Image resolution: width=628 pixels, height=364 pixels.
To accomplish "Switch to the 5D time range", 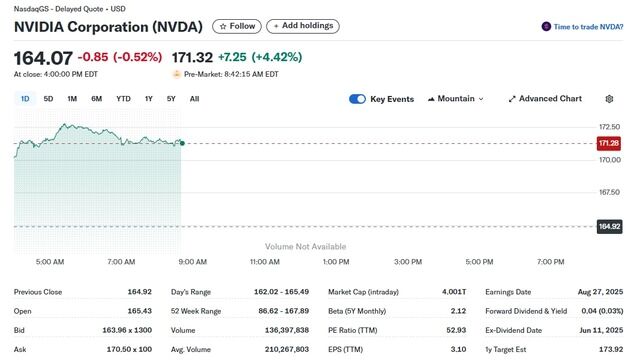I will [x=48, y=99].
